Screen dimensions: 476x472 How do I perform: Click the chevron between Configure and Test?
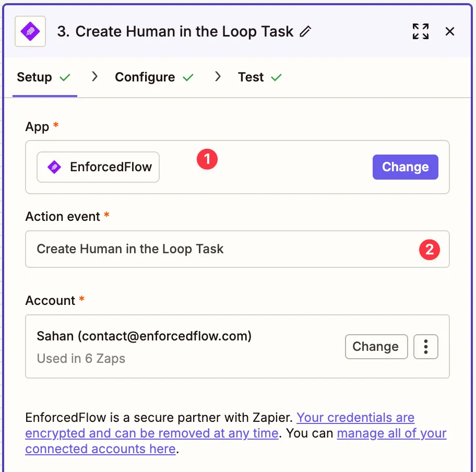click(x=218, y=77)
